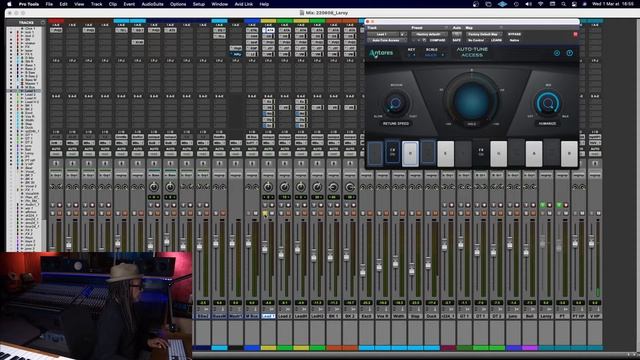Open the Avid Link menu
640x360 pixels.
point(244,4)
